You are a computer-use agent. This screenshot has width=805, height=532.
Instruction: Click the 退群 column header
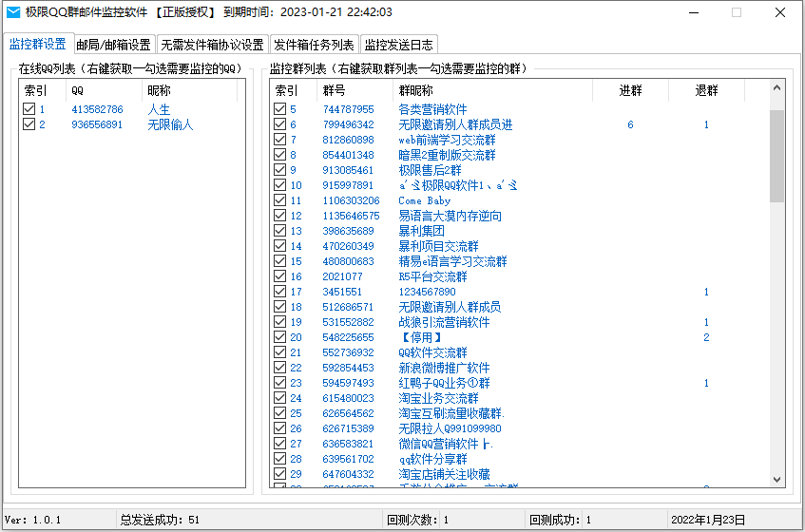pos(706,91)
